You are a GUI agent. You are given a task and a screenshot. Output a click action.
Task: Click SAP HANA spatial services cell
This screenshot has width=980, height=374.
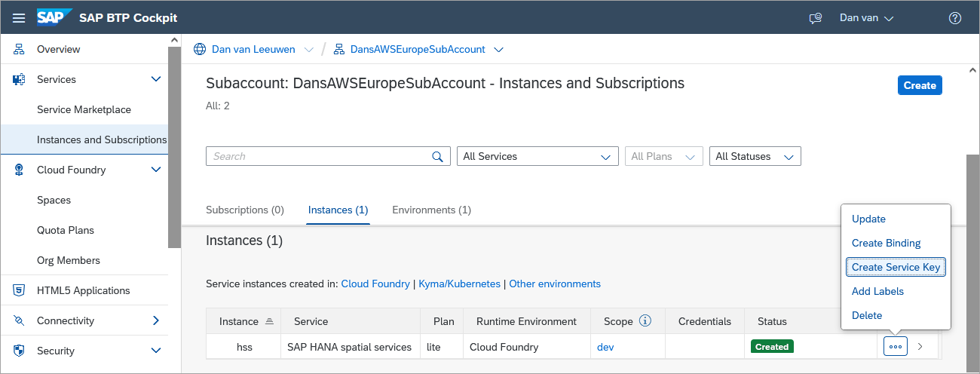coord(350,347)
